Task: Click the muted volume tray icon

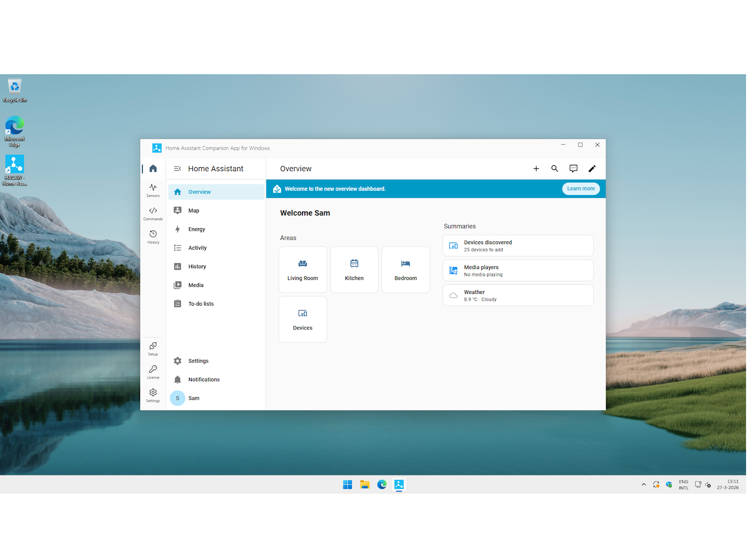Action: pos(708,484)
